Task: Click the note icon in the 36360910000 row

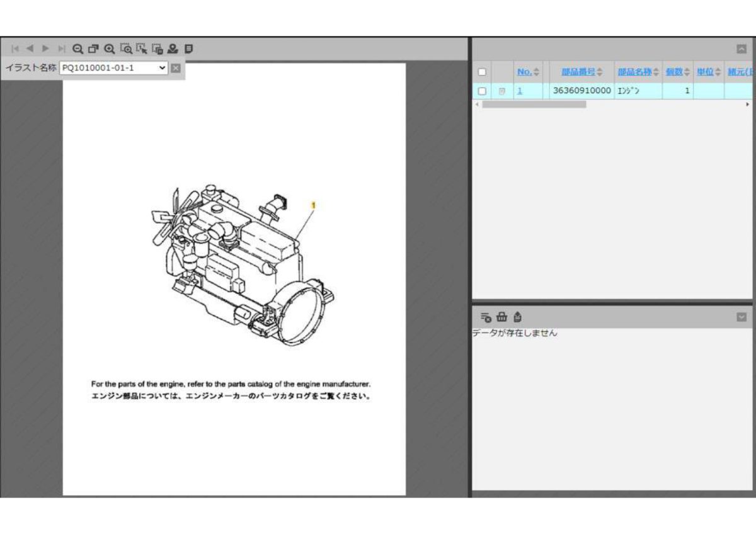Action: click(x=502, y=91)
